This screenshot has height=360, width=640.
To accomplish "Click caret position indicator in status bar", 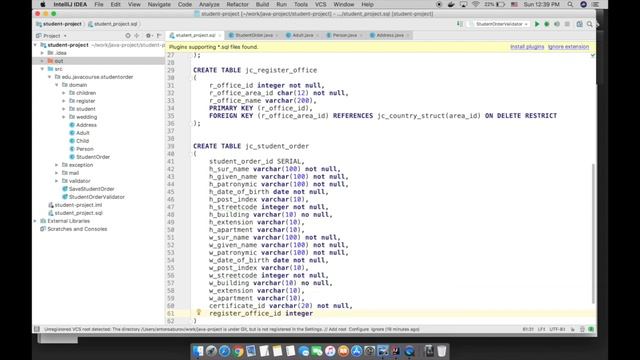I will (528, 329).
